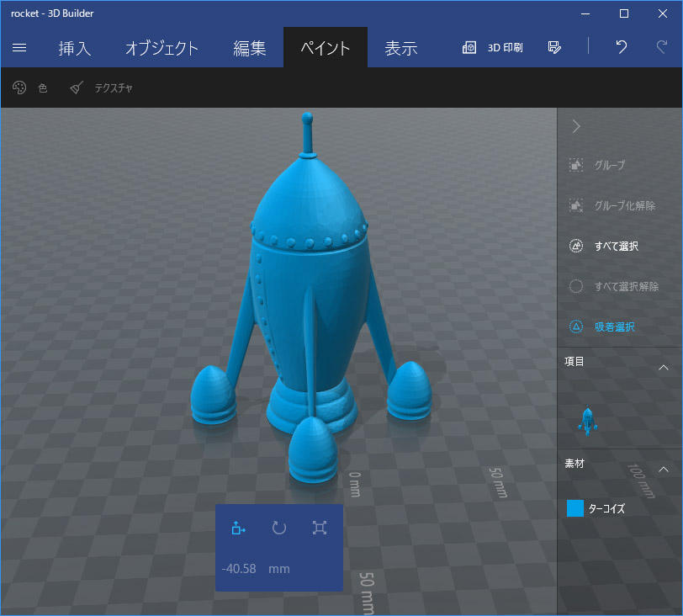
Task: Pick the ターコイズ color swatch
Action: (x=575, y=508)
